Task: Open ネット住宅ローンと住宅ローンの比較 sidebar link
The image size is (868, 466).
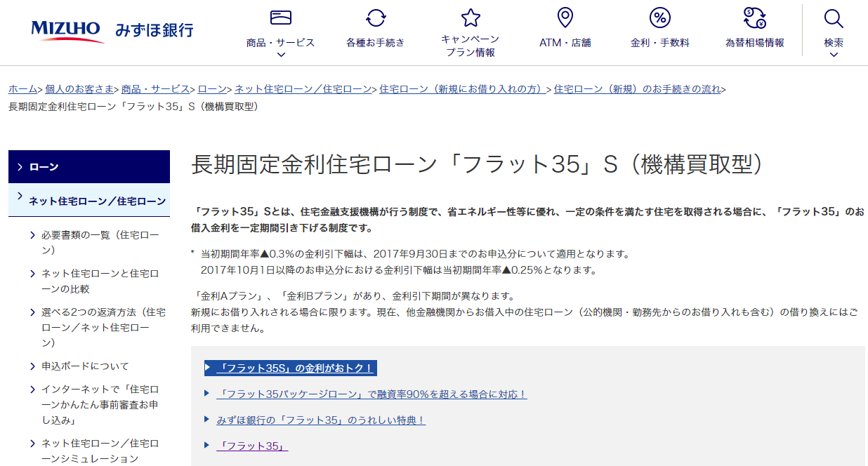Action: (100, 281)
